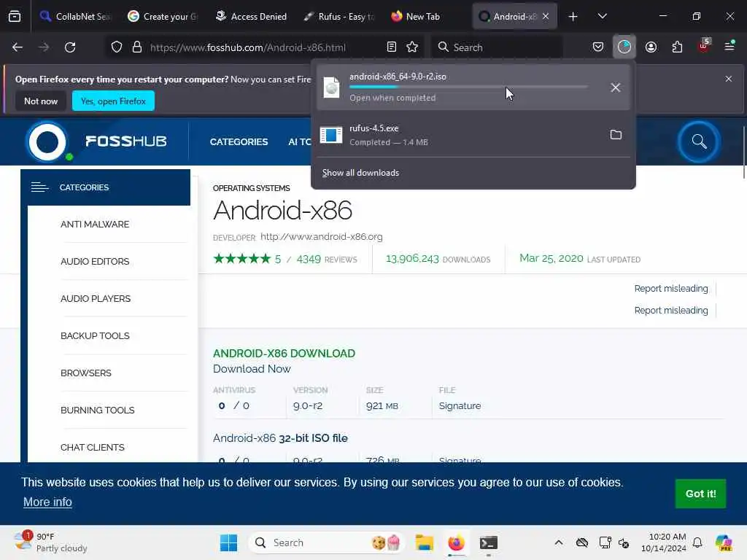Open CATEGORIES in the top navigation
747x560 pixels.
(239, 142)
